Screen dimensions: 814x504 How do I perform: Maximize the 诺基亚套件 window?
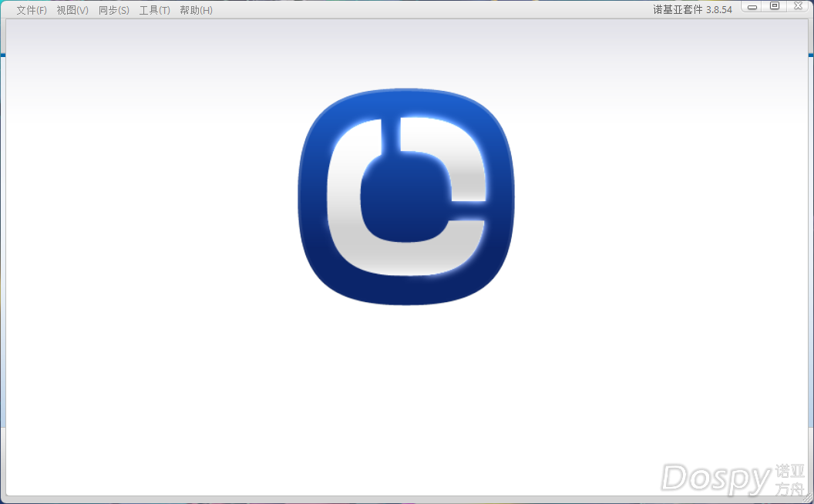tap(775, 6)
